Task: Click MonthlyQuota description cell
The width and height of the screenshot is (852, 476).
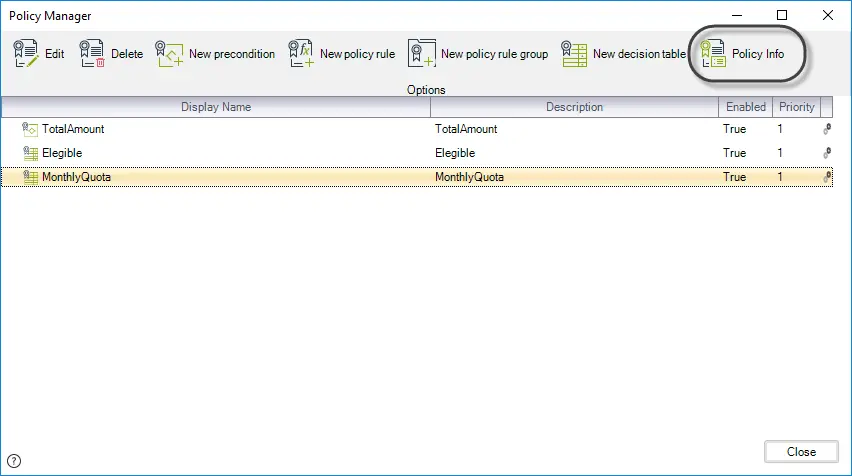Action: [x=469, y=177]
